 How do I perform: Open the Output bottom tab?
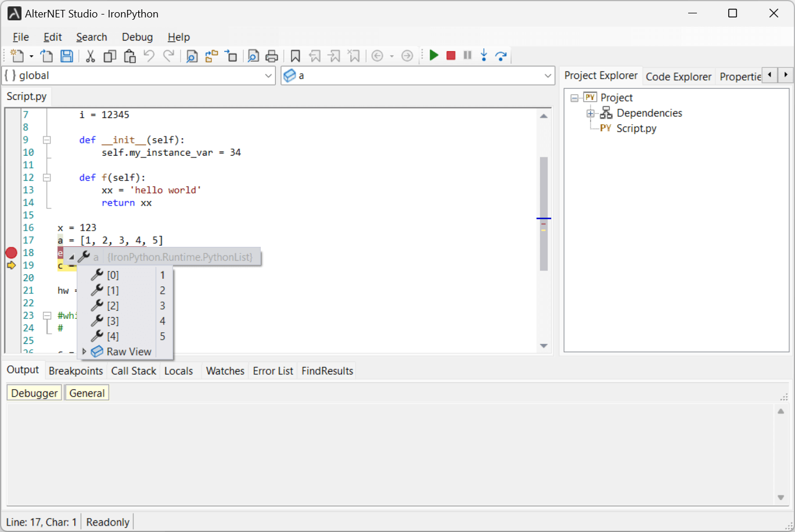coord(23,370)
